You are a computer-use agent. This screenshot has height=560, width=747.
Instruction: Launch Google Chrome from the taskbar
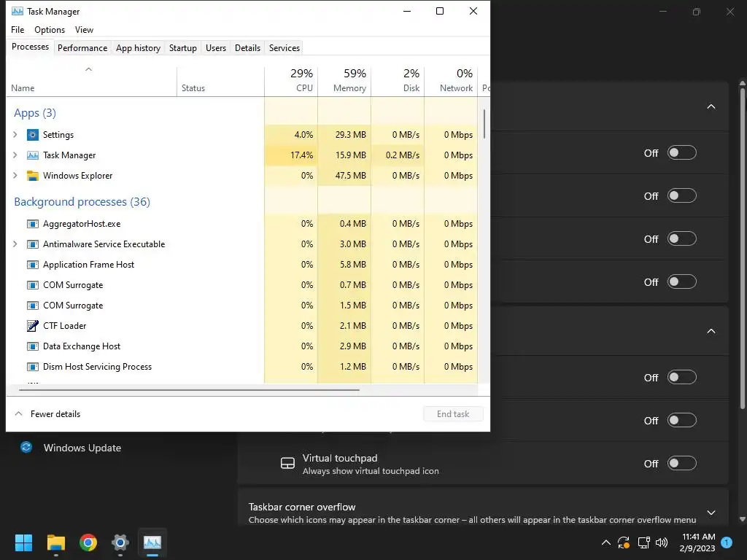point(88,542)
